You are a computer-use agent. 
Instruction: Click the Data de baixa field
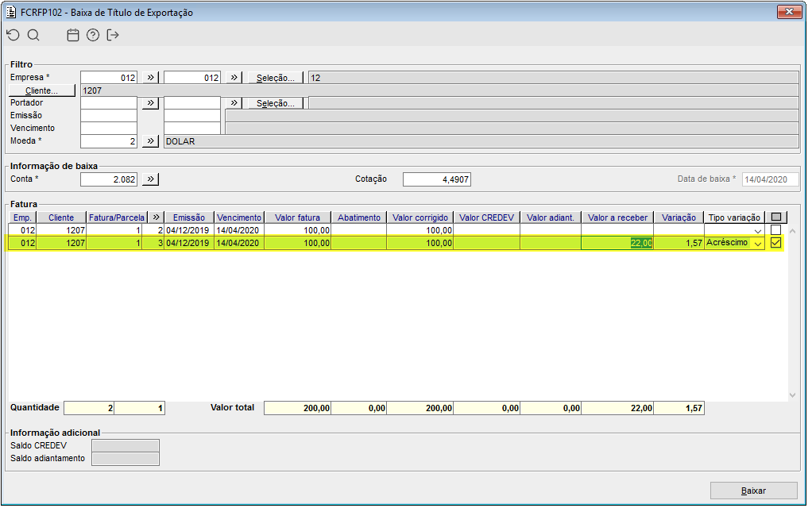click(771, 179)
